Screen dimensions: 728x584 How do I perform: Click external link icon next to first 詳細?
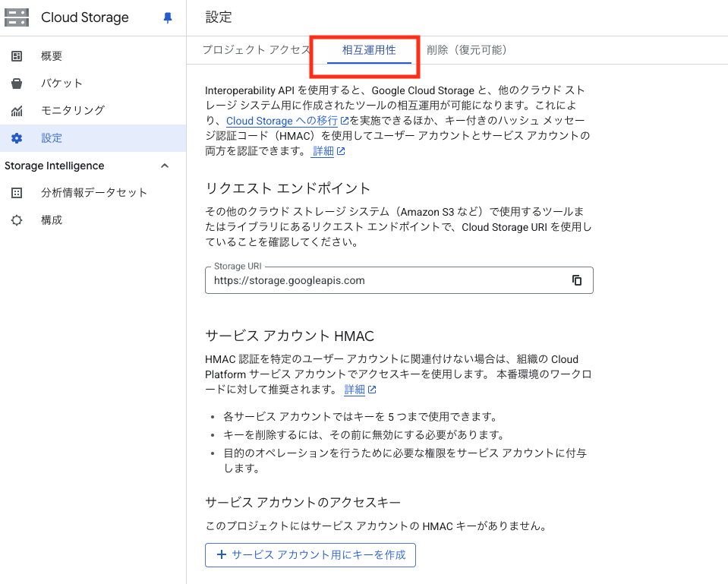click(341, 151)
